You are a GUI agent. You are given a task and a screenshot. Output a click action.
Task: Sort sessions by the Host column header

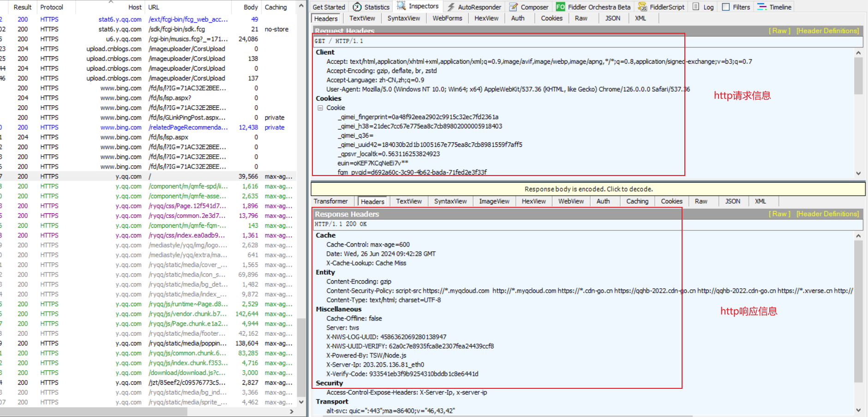click(x=134, y=7)
